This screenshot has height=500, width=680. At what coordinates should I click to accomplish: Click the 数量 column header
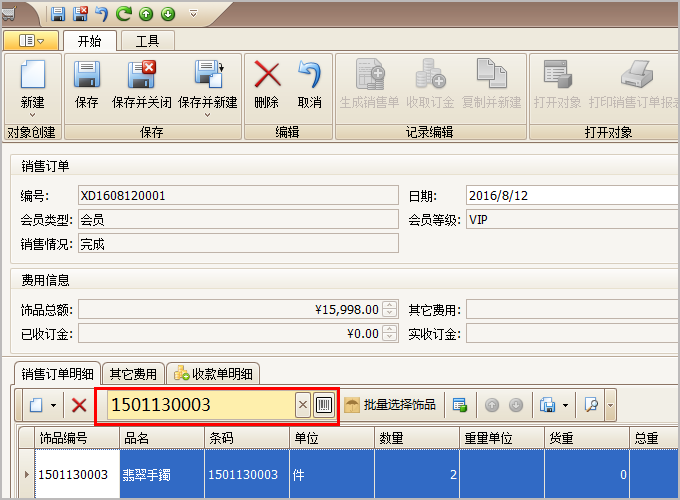417,438
